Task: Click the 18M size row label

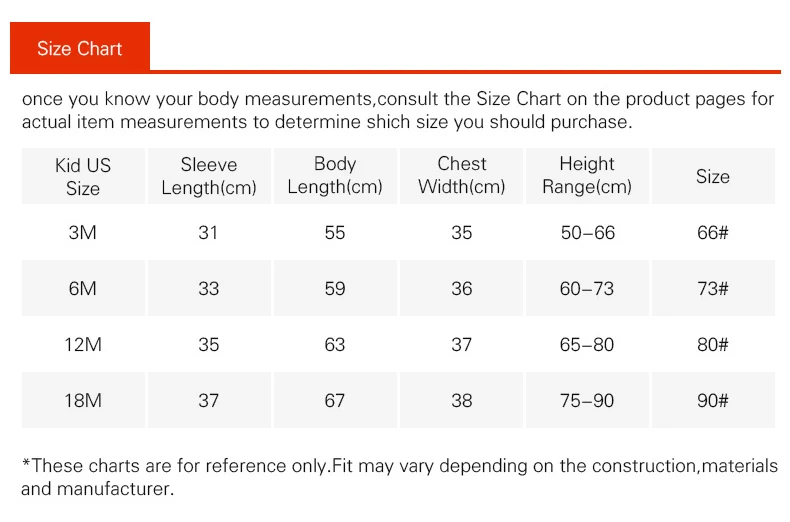Action: point(83,400)
